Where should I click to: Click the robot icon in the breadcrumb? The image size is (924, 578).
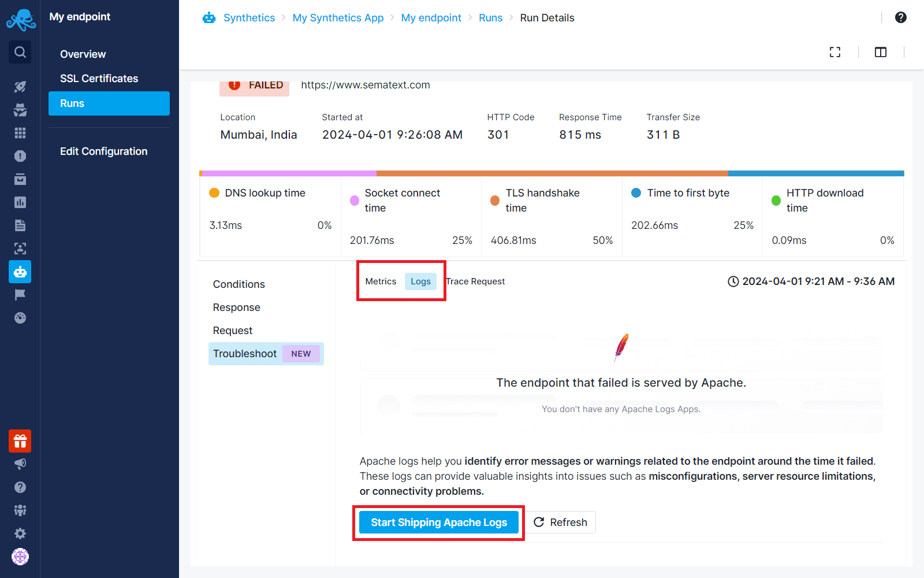[x=209, y=18]
